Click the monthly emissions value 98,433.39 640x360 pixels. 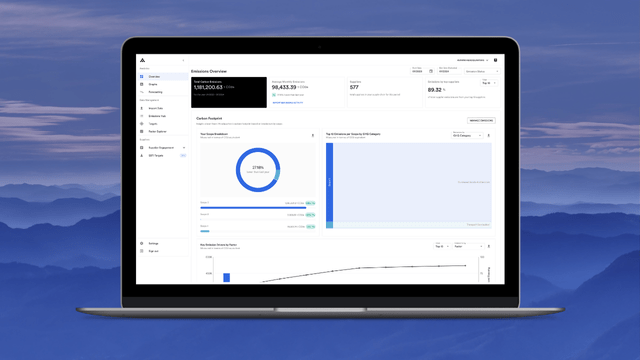(x=284, y=87)
